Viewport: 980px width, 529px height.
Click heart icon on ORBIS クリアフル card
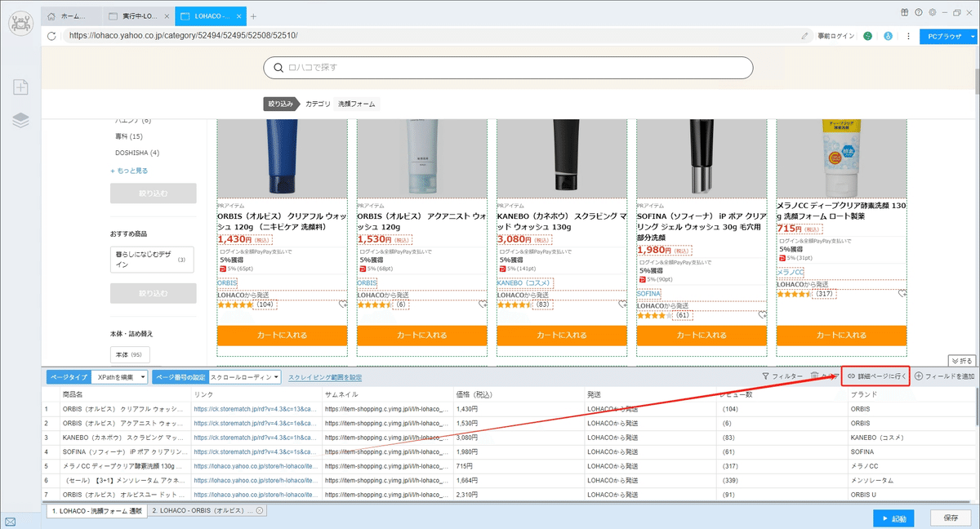tap(344, 305)
